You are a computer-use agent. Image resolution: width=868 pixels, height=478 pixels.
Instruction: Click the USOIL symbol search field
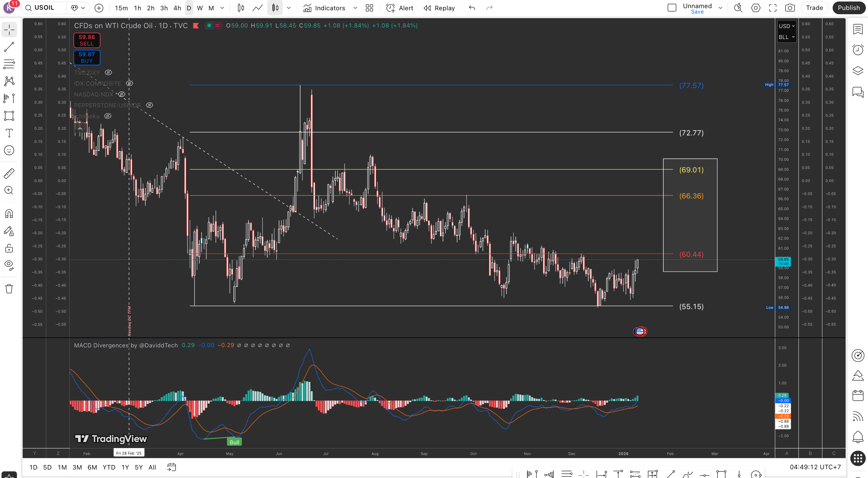point(44,8)
